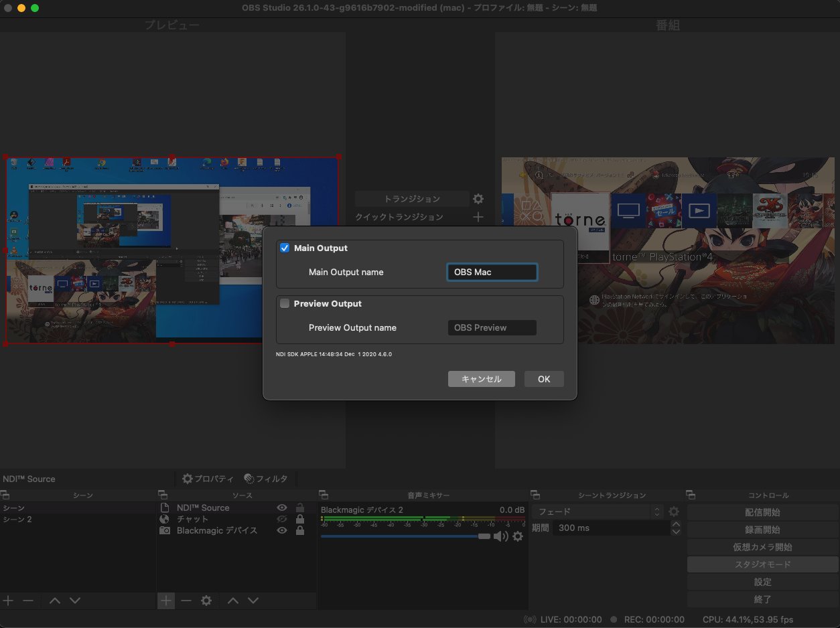Pop out the シーントランジション dock panel icon
Screen dimensions: 840x628
pos(535,495)
